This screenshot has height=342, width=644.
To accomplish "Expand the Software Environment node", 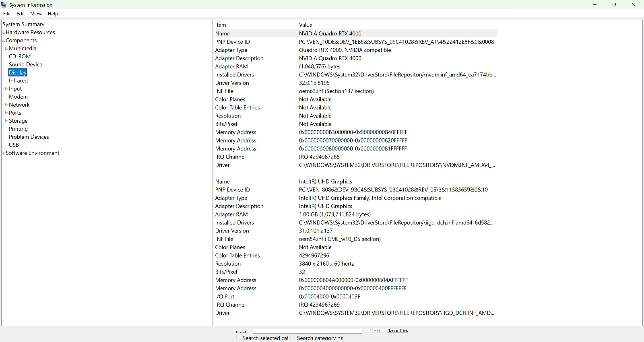I will 4,153.
